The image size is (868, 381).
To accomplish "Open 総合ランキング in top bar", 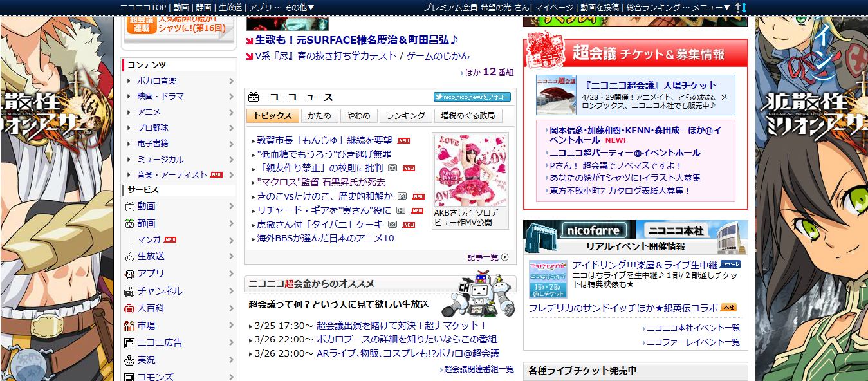I will tap(653, 7).
